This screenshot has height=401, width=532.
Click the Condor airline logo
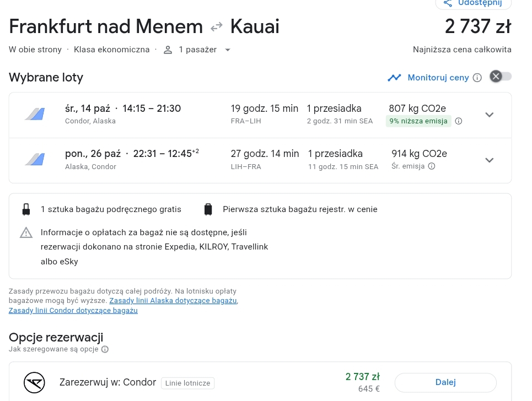point(34,383)
